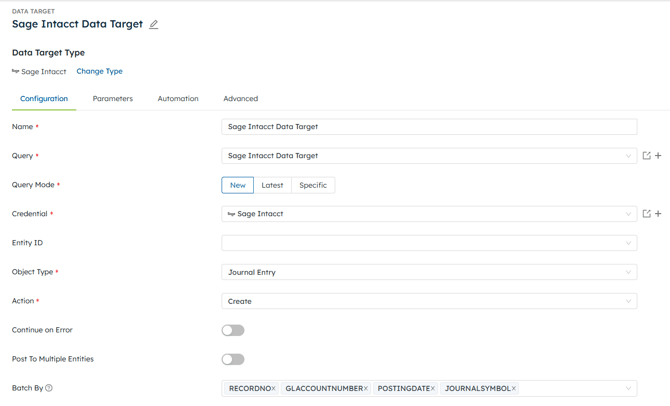
Task: Select New query mode
Action: [x=238, y=185]
